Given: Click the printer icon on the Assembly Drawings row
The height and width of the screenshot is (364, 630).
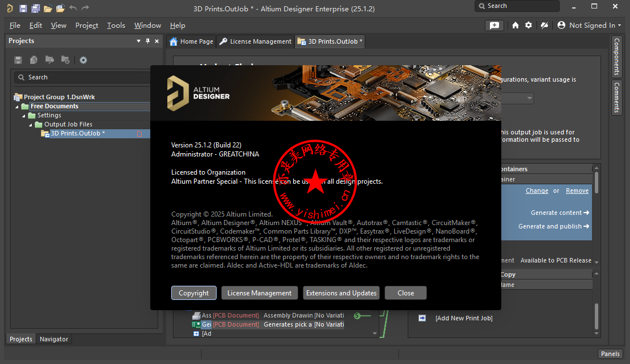Looking at the screenshot, I should [196, 316].
